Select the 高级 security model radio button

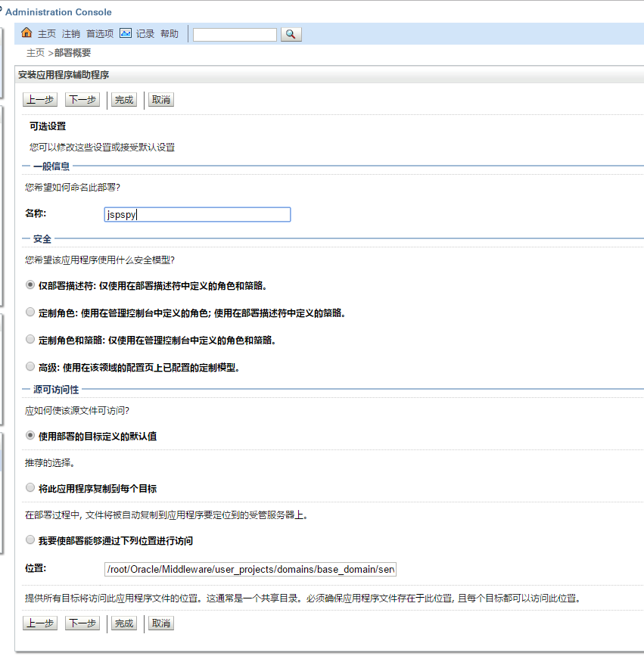click(30, 366)
